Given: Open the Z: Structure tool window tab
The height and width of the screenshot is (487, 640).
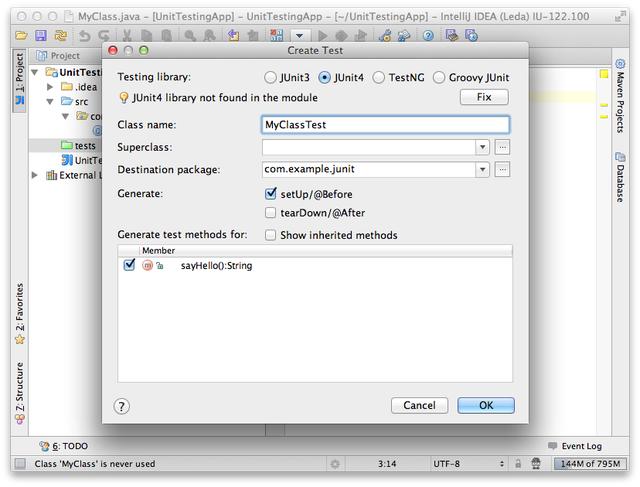Looking at the screenshot, I should (20, 393).
